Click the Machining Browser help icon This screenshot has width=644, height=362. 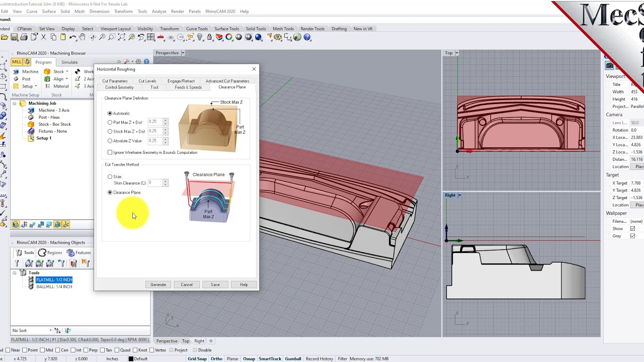(146, 62)
